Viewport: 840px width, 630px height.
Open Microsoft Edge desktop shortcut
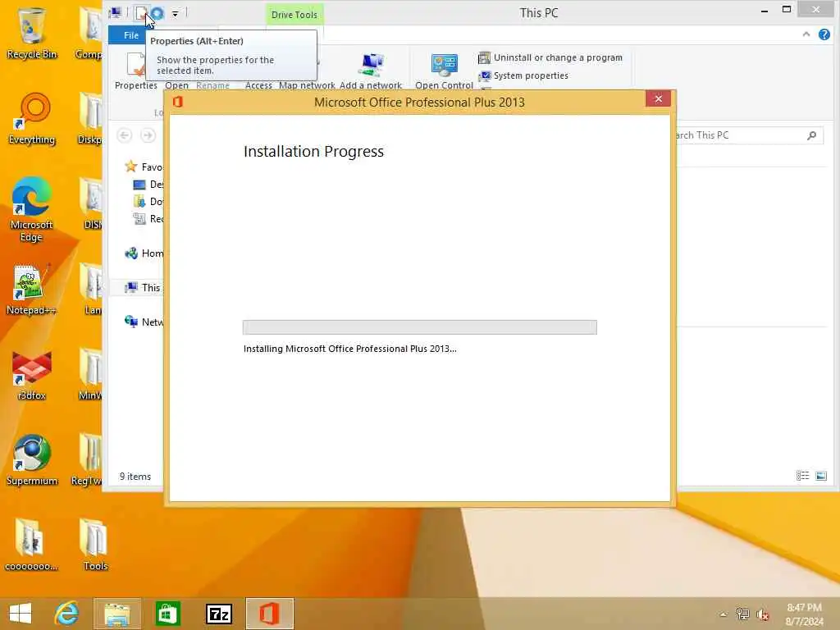pyautogui.click(x=32, y=209)
